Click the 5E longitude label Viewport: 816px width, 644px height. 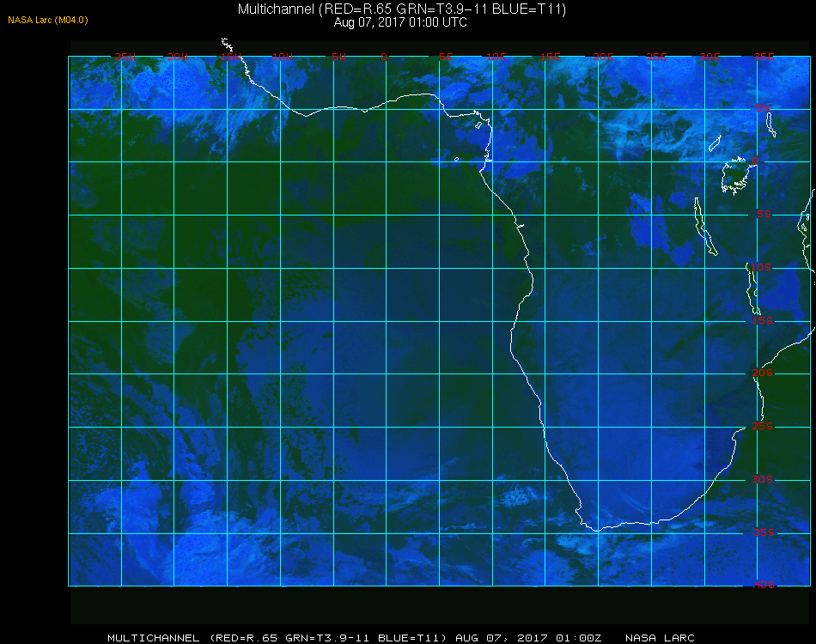tap(446, 57)
